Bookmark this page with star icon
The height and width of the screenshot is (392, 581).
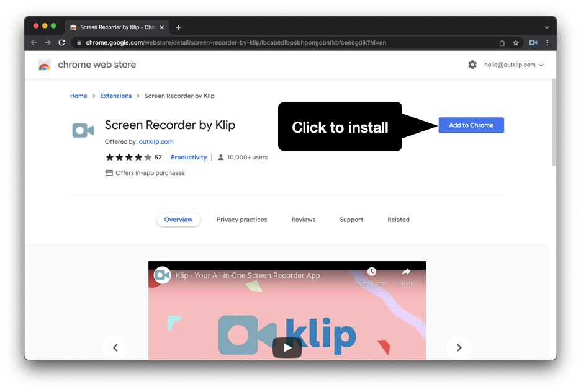pos(515,43)
